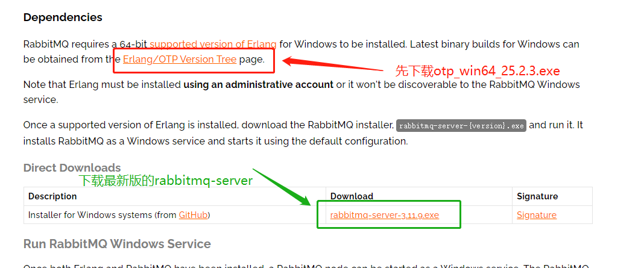Click the Dependencies heading
Viewport: 644px width, 268px height.
(63, 17)
